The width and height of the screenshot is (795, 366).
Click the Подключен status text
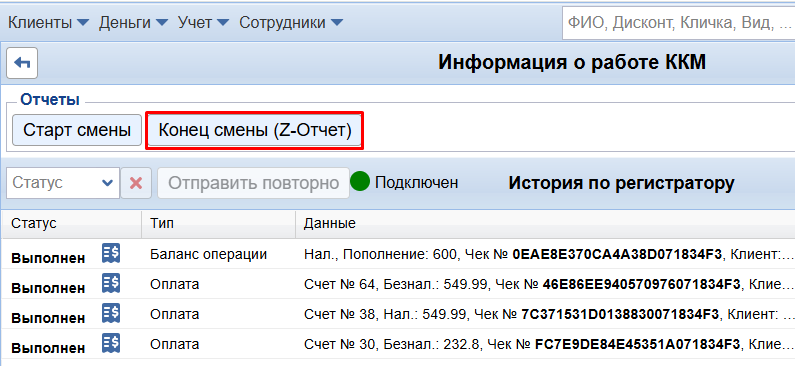(x=416, y=182)
